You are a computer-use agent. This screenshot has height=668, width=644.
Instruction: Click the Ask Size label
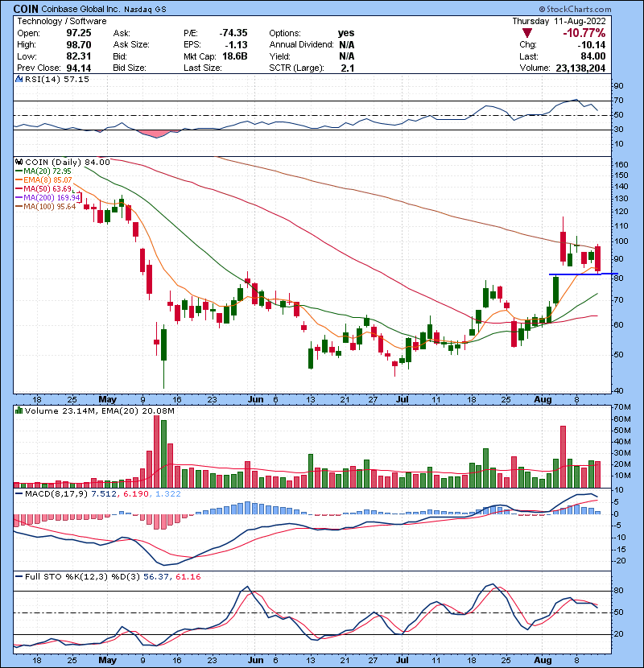coord(131,45)
